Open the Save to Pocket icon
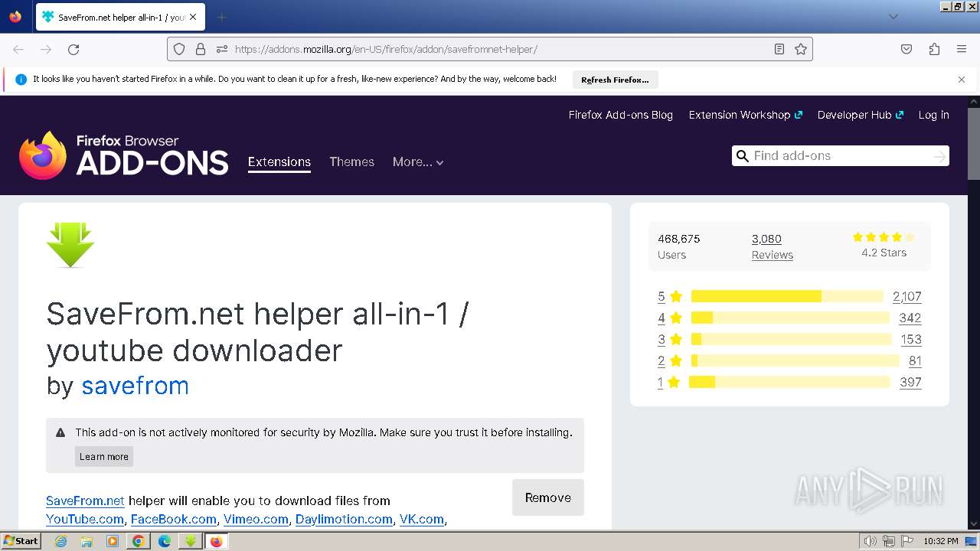 [906, 49]
